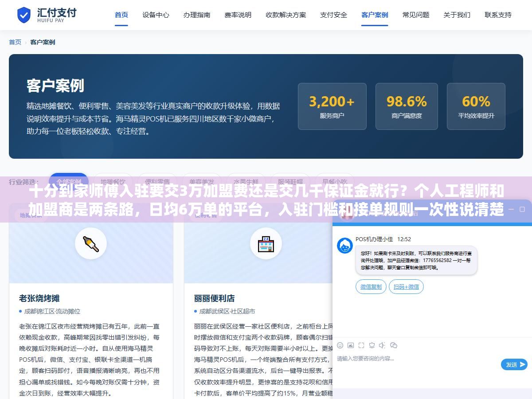Click the skewer icon on 老张烧烤摊 card
The width and height of the screenshot is (532, 399).
(x=91, y=243)
